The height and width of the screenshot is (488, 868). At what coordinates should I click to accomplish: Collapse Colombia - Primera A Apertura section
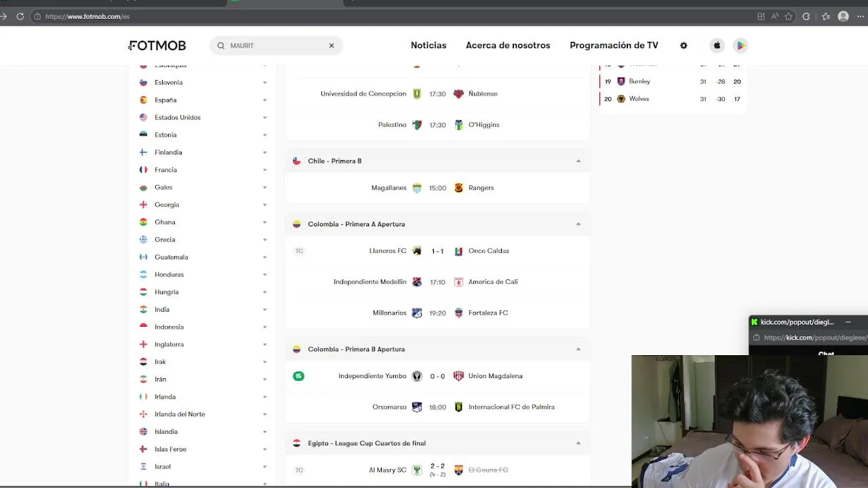click(x=578, y=224)
